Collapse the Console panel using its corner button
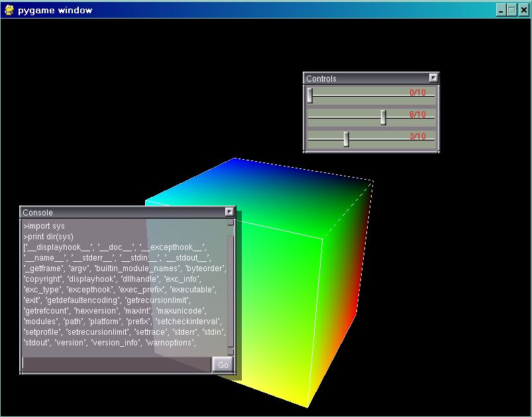The width and height of the screenshot is (532, 417). [x=229, y=212]
